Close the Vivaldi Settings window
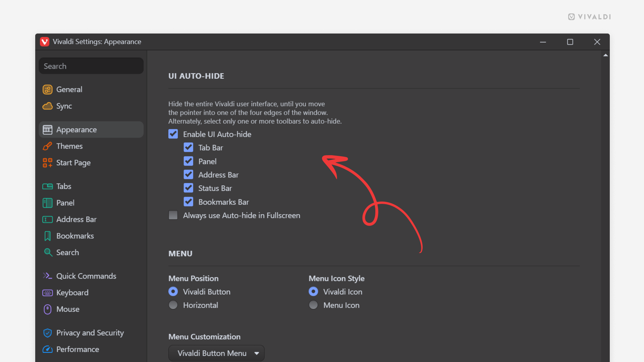Viewport: 644px width, 362px height. (x=597, y=42)
